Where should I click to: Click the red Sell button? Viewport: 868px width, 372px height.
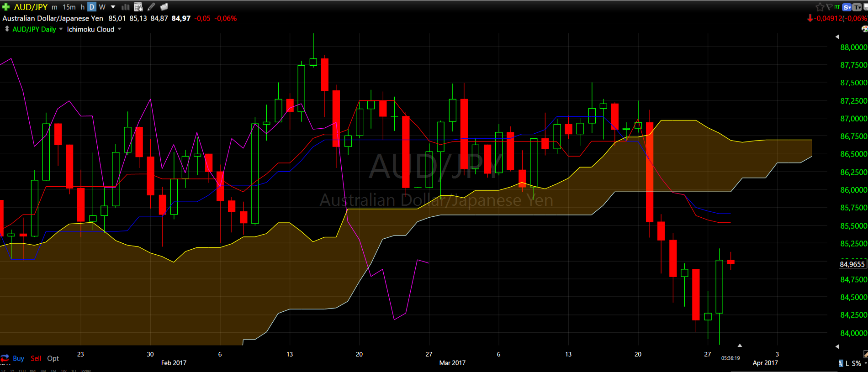click(36, 358)
